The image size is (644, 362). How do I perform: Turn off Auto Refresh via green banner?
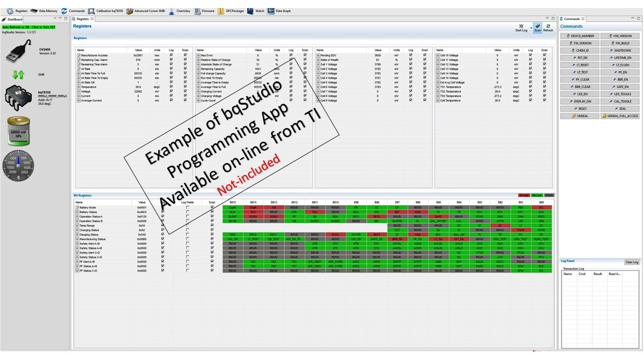click(29, 27)
